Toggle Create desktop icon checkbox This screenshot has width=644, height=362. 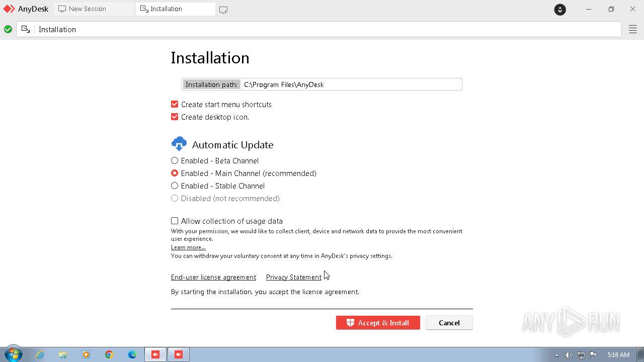[x=175, y=117]
